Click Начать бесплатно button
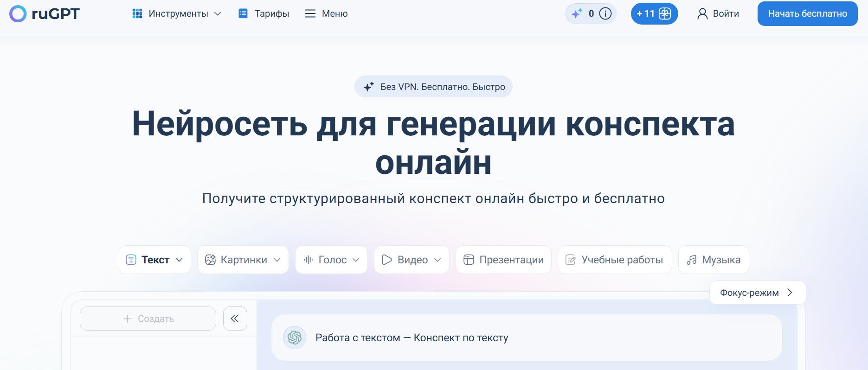868x370 pixels. [807, 14]
